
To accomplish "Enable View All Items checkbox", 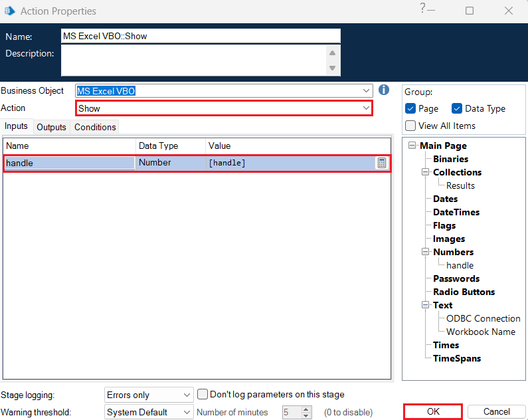I will pos(411,126).
